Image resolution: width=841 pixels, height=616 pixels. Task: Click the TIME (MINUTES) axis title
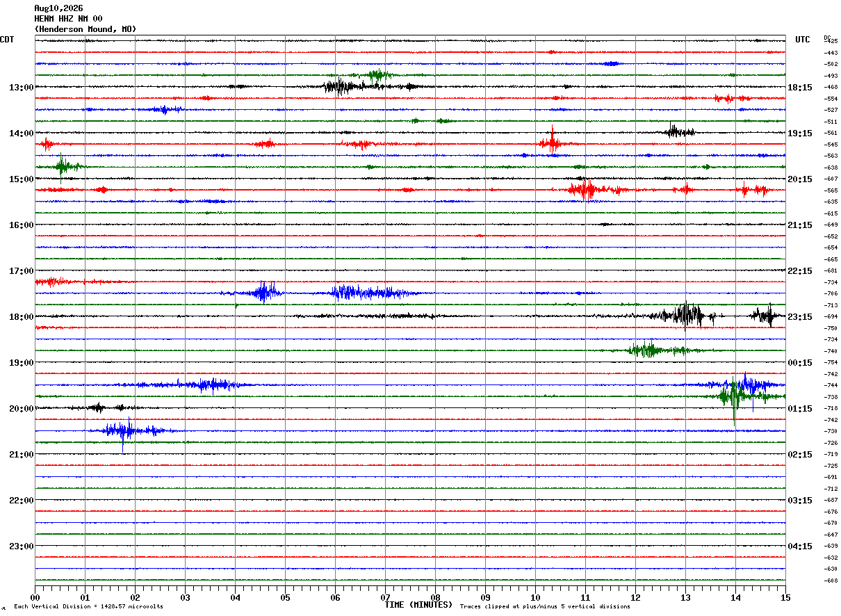[418, 605]
